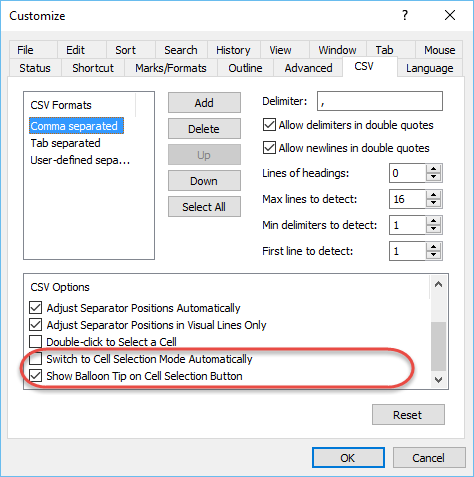
Task: Decrease First line to detect value
Action: (434, 255)
